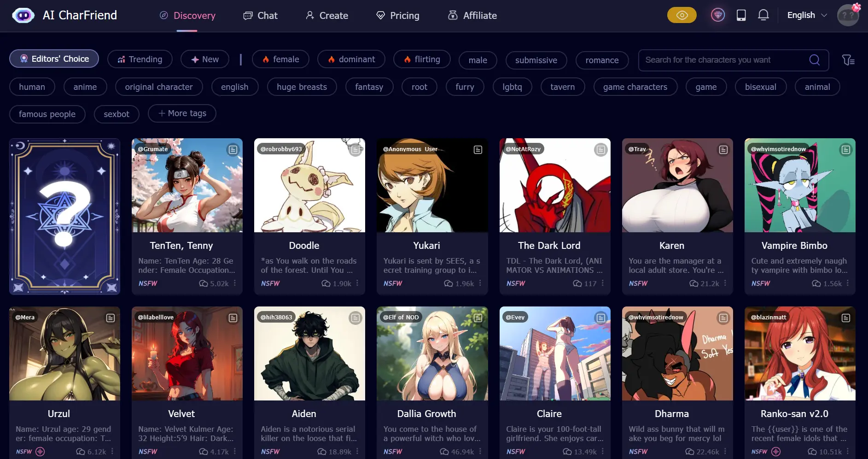Click the romance tag
Image resolution: width=868 pixels, height=459 pixels.
click(602, 60)
